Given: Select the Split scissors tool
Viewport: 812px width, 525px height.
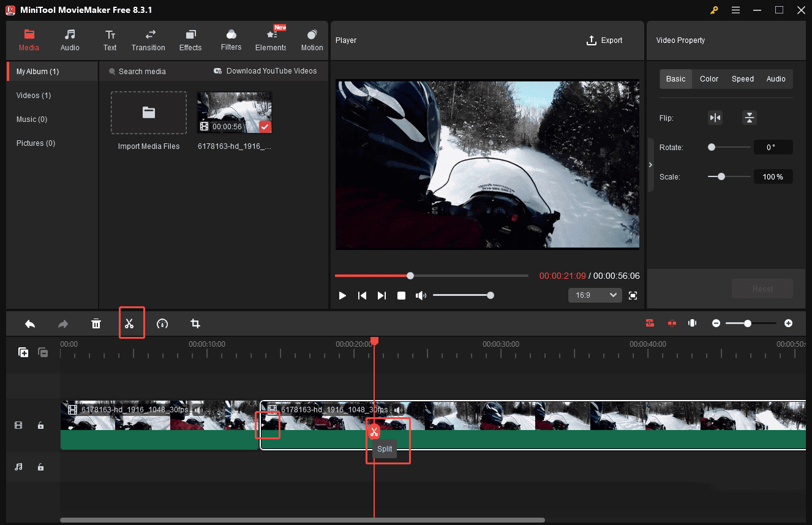Looking at the screenshot, I should (132, 323).
